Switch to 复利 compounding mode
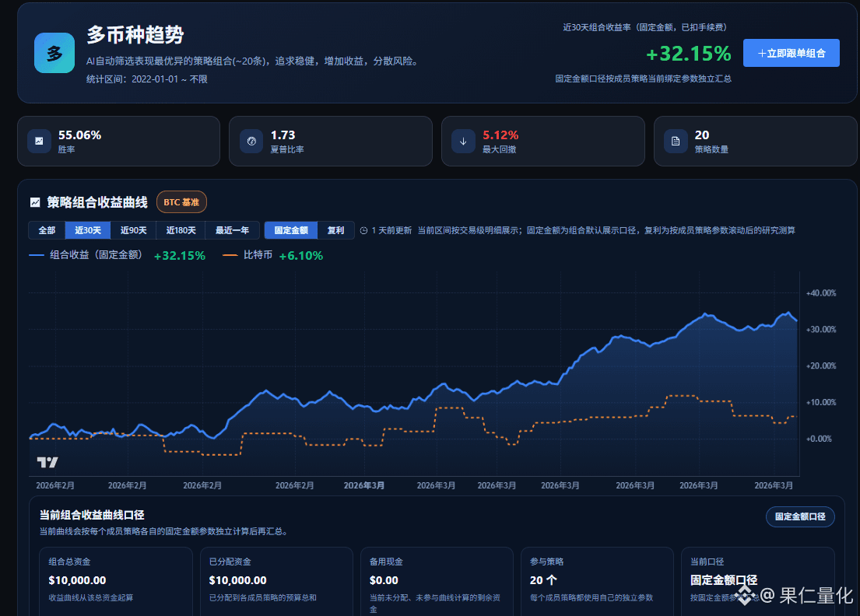The width and height of the screenshot is (860, 616). tap(335, 230)
